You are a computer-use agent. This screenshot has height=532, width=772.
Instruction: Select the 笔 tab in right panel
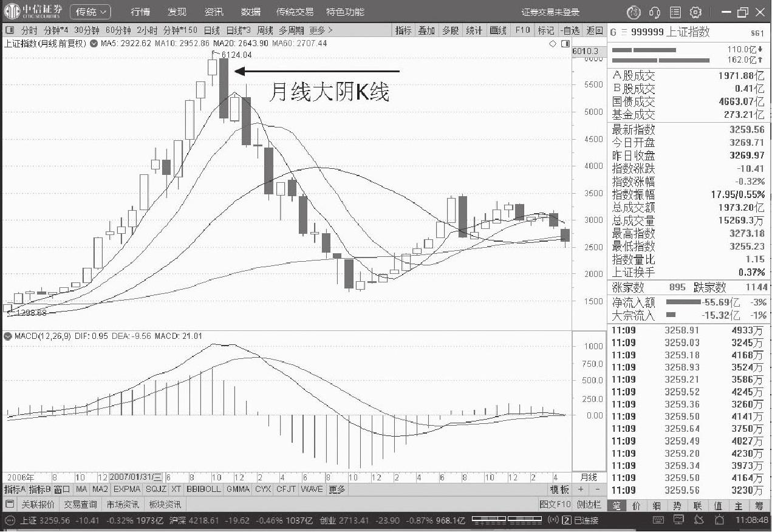click(616, 505)
